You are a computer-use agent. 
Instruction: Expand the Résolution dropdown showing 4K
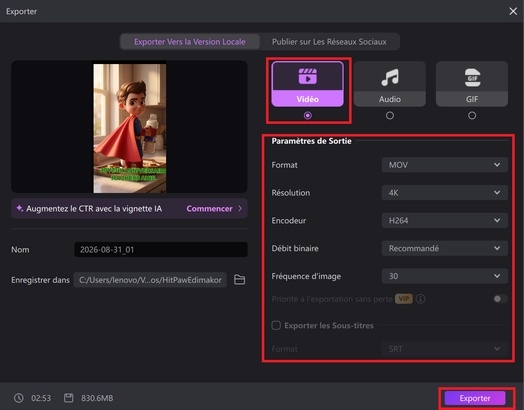pos(444,192)
